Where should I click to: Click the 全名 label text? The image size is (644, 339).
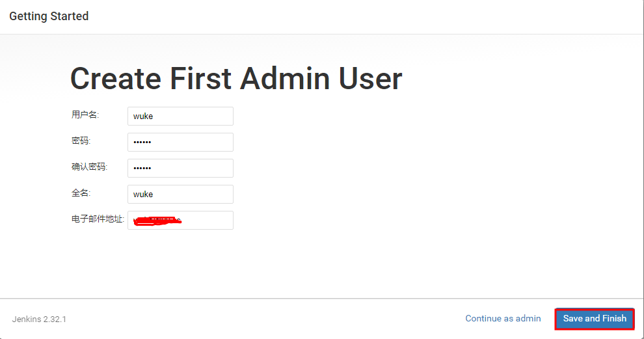pyautogui.click(x=81, y=193)
